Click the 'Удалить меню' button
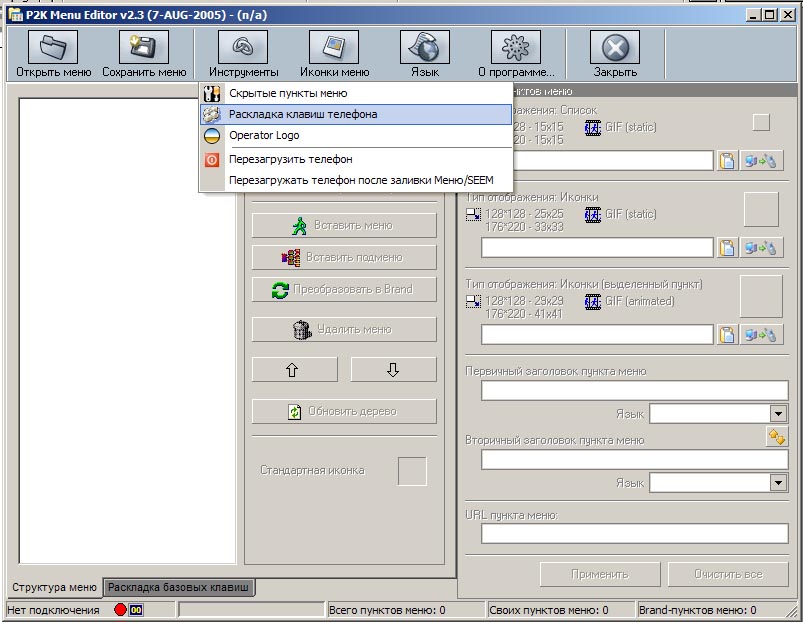The image size is (803, 622). pyautogui.click(x=344, y=329)
